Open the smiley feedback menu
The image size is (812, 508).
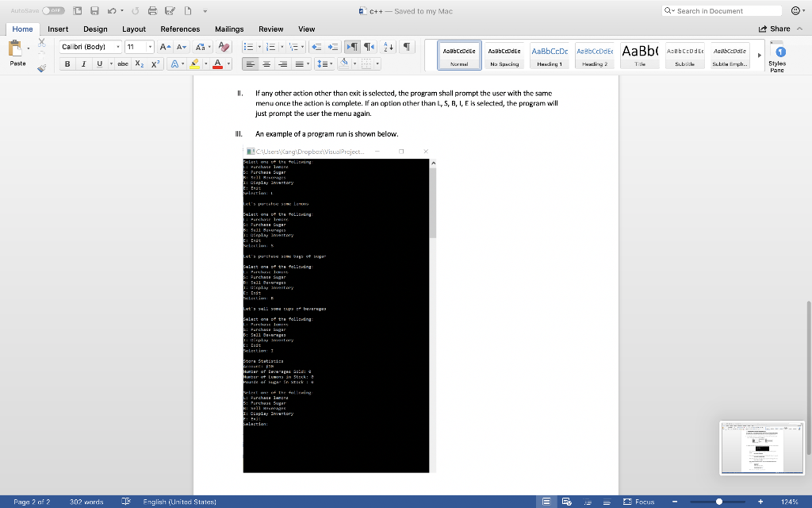798,10
